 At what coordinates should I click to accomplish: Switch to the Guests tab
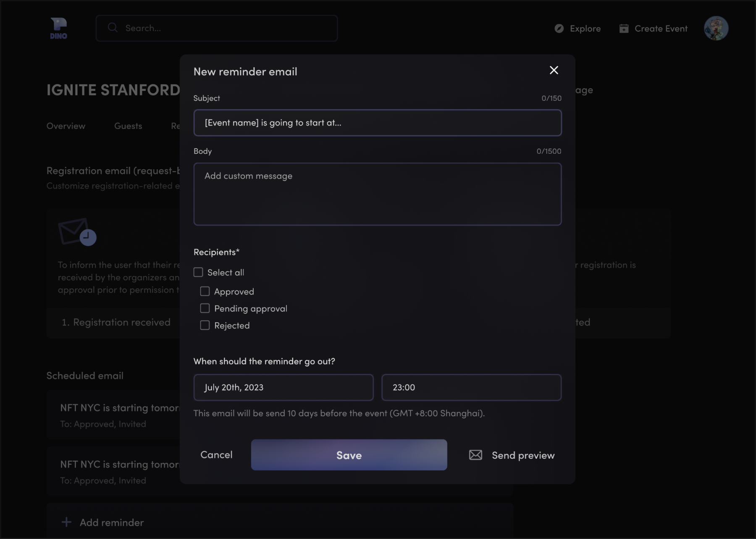point(128,126)
